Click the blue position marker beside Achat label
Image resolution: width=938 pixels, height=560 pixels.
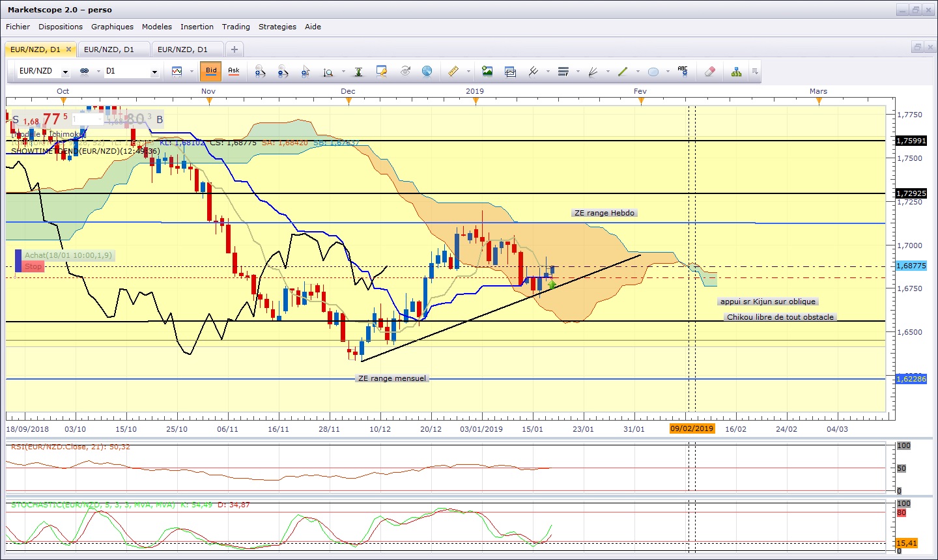(x=18, y=260)
